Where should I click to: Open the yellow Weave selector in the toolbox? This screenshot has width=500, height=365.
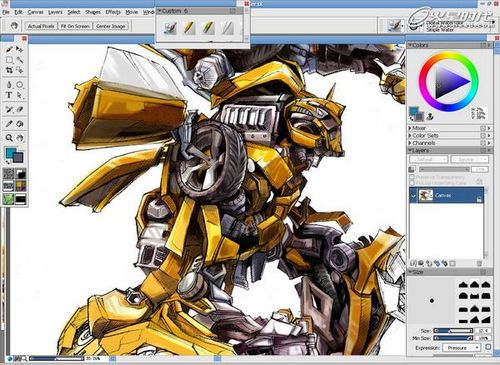(x=20, y=186)
